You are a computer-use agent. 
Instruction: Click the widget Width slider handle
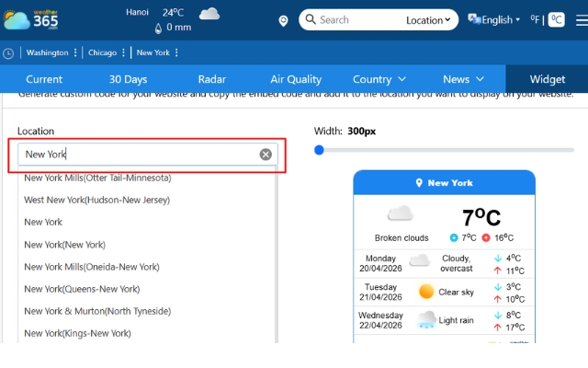tap(319, 149)
